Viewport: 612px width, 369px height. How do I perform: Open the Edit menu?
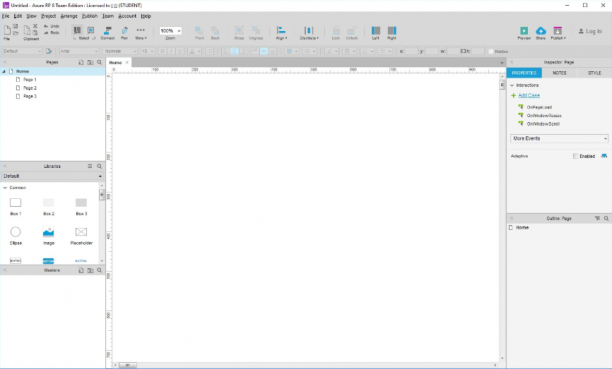pos(18,16)
